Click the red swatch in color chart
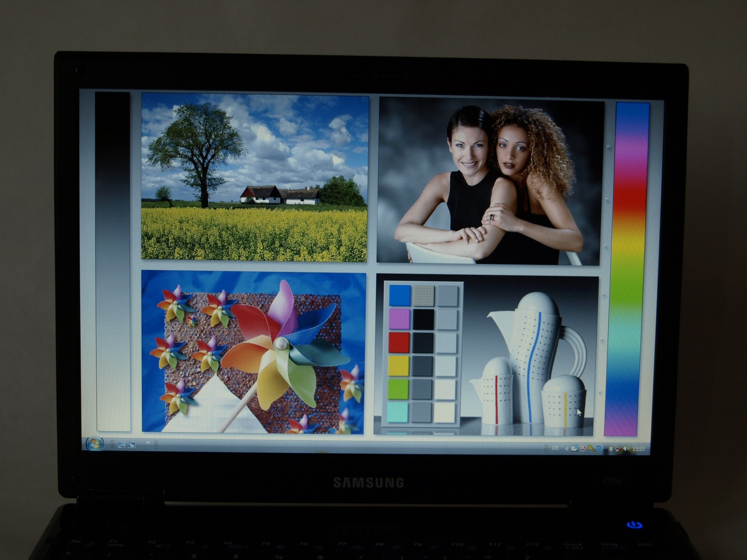Image resolution: width=747 pixels, height=560 pixels. click(399, 342)
